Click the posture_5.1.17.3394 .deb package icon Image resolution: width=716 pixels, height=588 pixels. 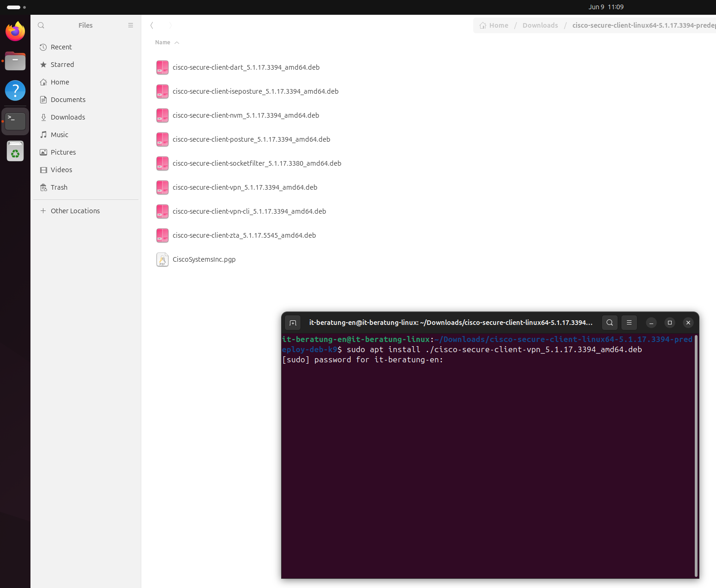click(162, 139)
